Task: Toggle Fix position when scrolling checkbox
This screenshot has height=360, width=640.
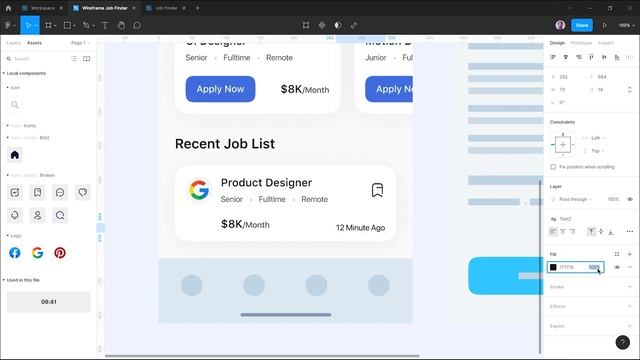Action: [x=553, y=167]
